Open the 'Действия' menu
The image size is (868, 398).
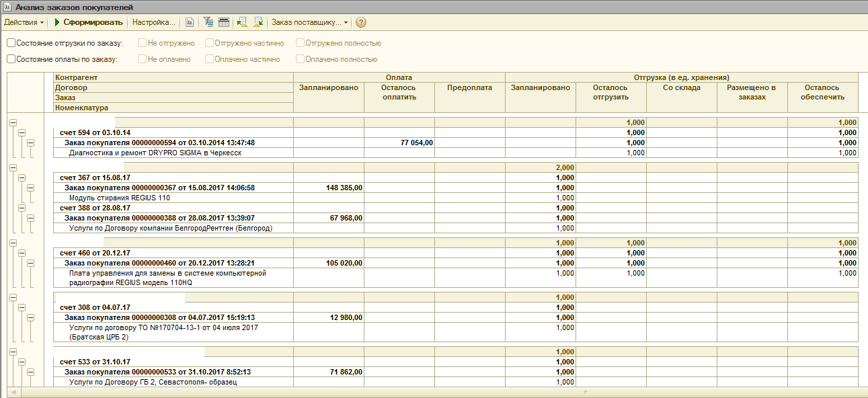(x=24, y=22)
